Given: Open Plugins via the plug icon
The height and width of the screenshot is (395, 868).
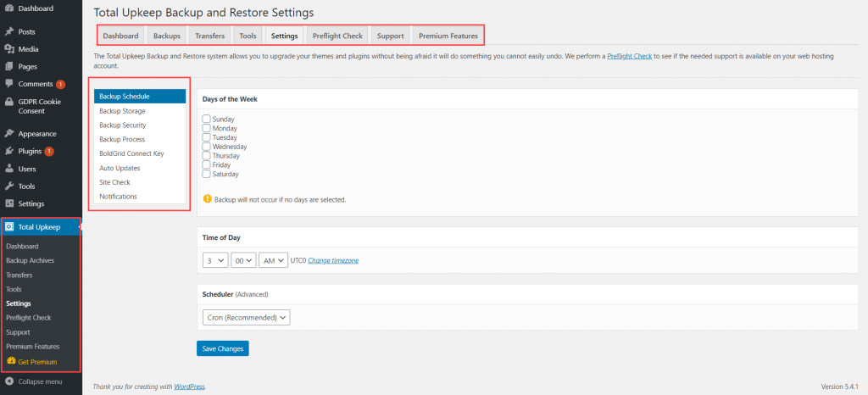Looking at the screenshot, I should [x=9, y=151].
